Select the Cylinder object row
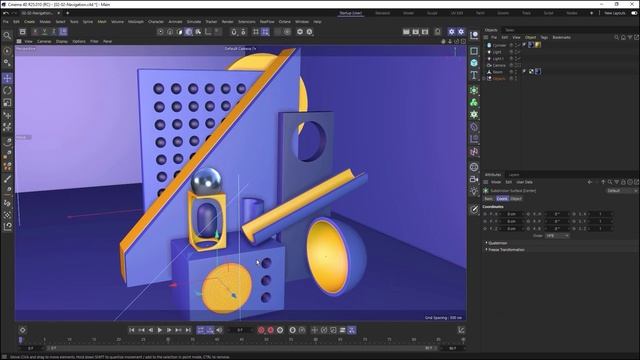 point(500,45)
